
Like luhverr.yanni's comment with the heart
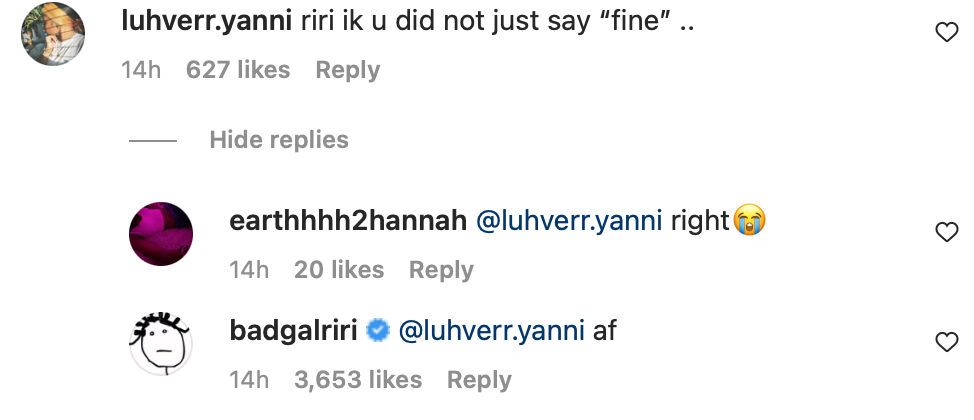(945, 34)
